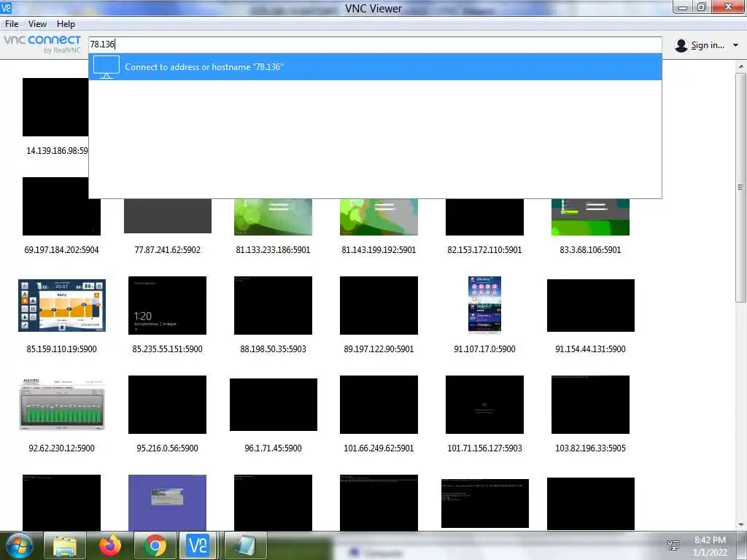Select the label 88.198.50.35:5903
747x560 pixels.
pyautogui.click(x=273, y=349)
